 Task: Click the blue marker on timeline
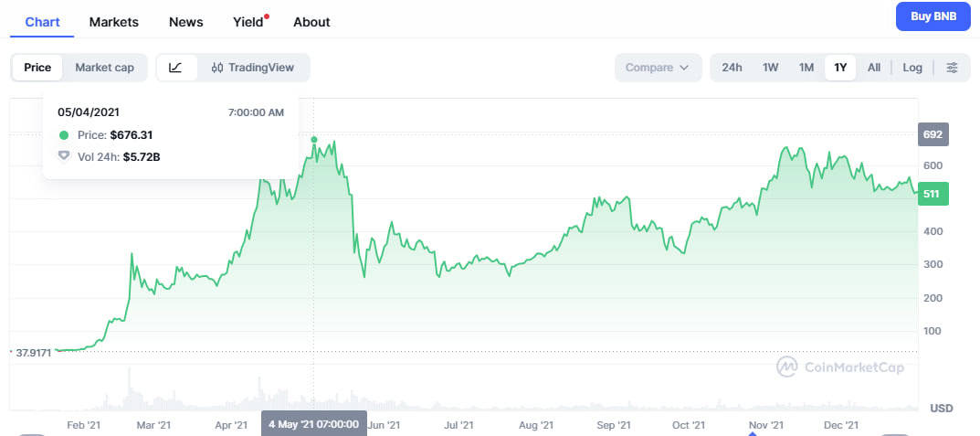tap(753, 433)
